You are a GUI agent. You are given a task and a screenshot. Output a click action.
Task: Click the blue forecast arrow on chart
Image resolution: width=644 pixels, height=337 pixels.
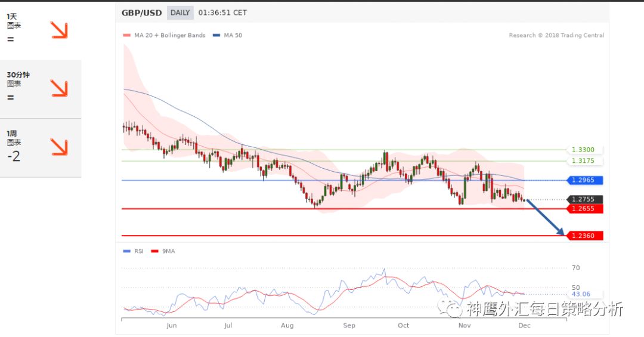point(546,218)
